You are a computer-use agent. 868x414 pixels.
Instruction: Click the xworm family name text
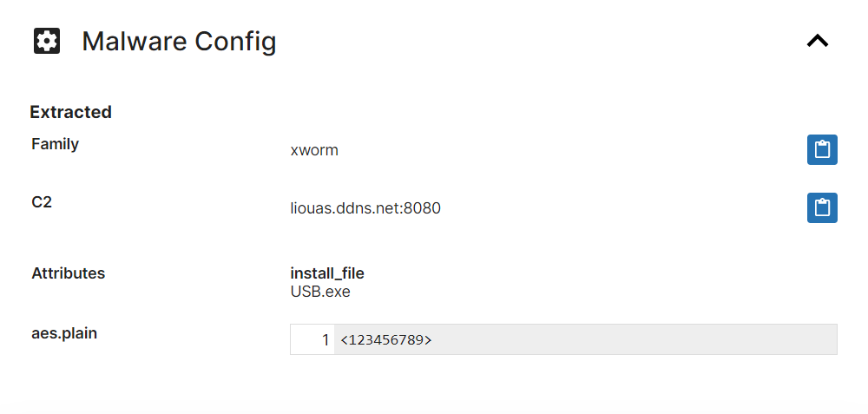314,150
